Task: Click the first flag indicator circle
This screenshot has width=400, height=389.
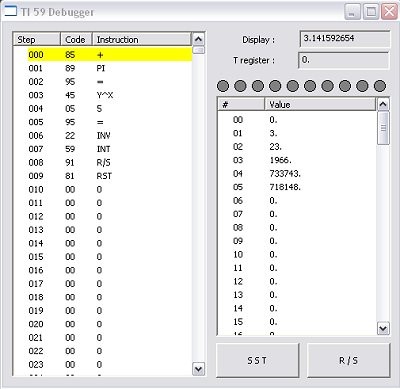Action: [223, 86]
